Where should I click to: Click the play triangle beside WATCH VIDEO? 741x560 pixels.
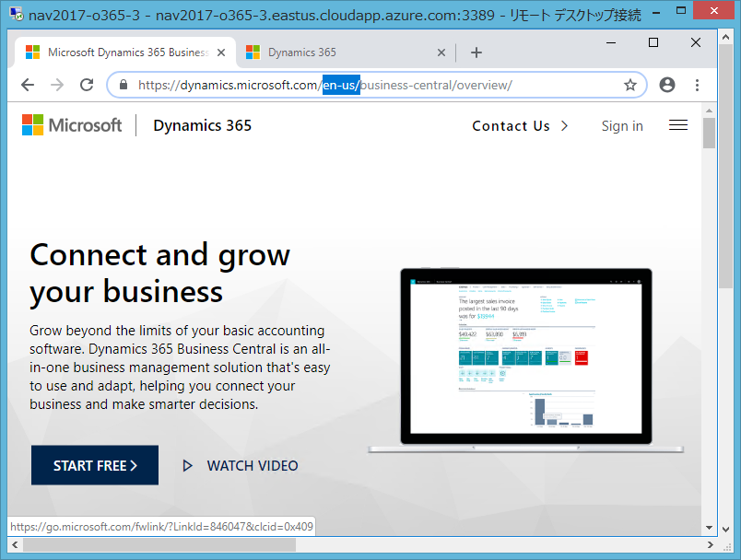188,465
